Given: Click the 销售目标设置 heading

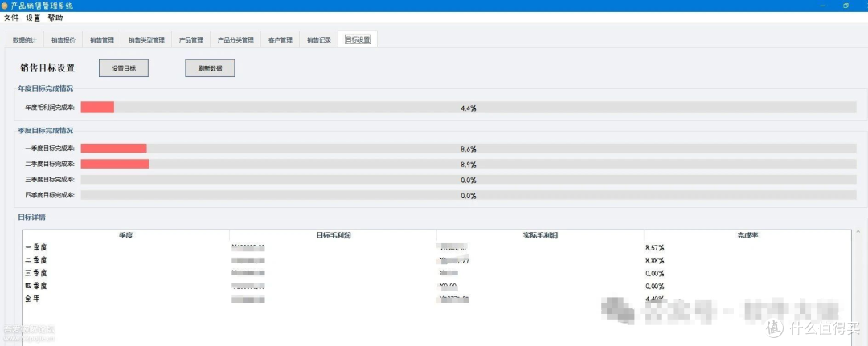Looking at the screenshot, I should click(47, 68).
